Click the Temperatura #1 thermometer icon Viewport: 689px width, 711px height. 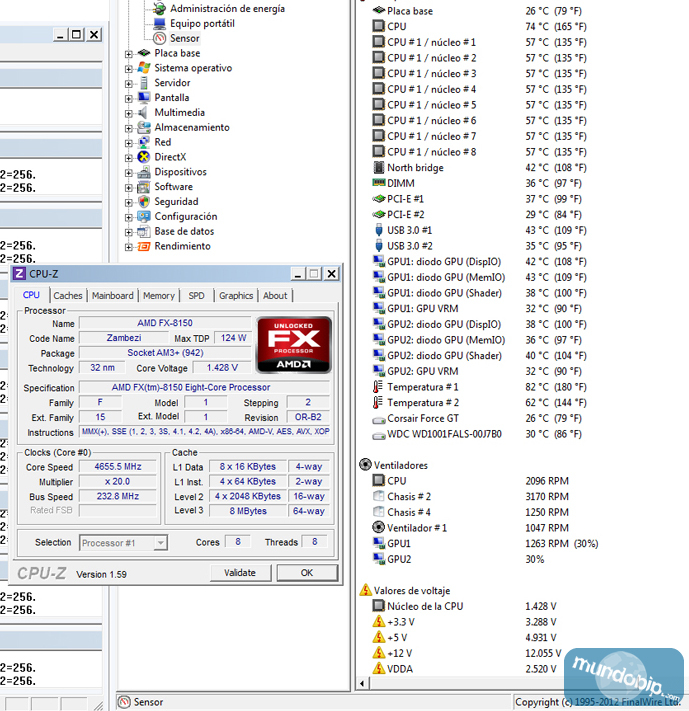point(377,387)
